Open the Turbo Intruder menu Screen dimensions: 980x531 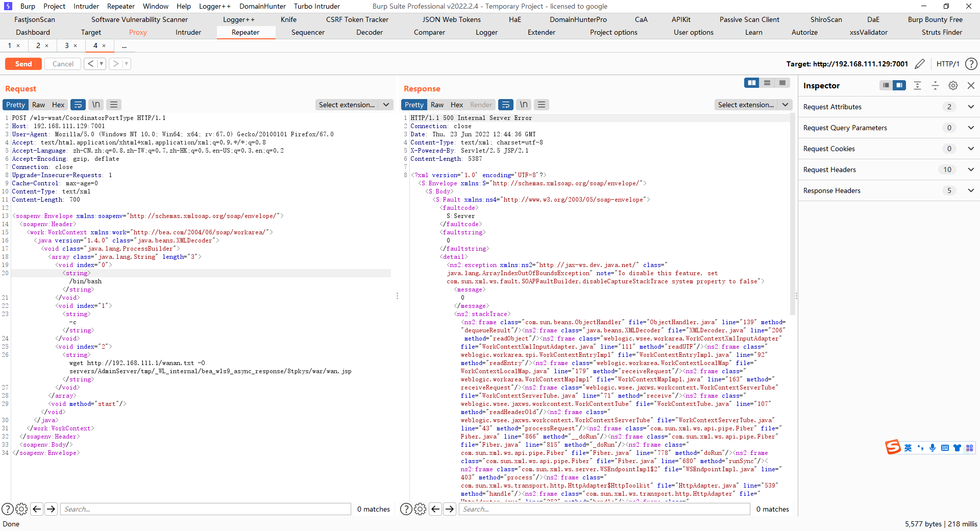pos(317,6)
